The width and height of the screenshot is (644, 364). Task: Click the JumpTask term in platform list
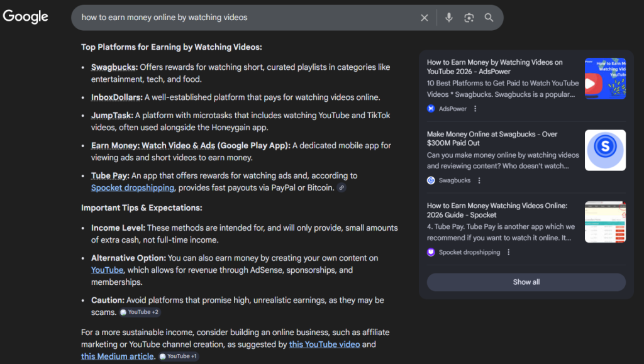click(112, 115)
